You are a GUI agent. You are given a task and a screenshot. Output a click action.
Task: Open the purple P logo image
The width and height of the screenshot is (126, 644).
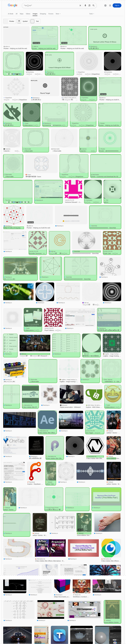(x=55, y=446)
